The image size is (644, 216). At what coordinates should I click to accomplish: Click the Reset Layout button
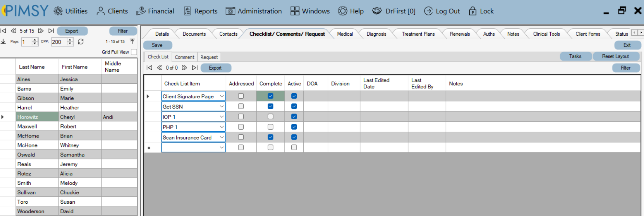(x=616, y=56)
